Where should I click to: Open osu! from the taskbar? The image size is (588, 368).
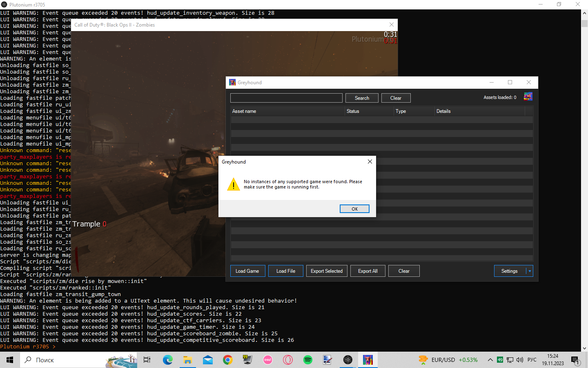[x=267, y=360]
